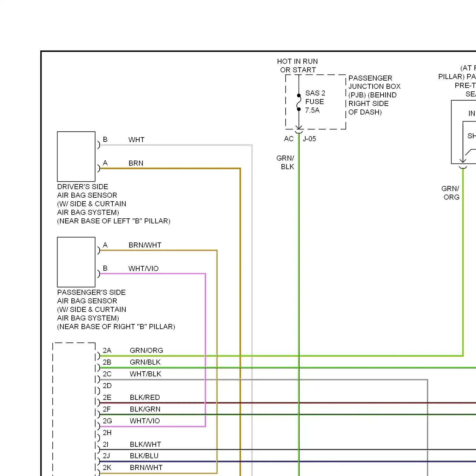Screen dimensions: 476x476
Task: Click the empty 2H pin label
Action: [x=107, y=433]
